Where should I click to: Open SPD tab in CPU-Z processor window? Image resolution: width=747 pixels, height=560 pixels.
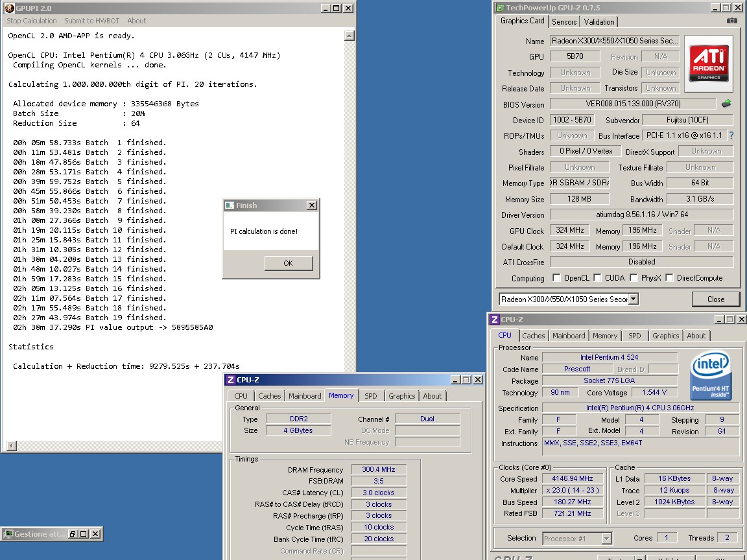click(635, 336)
